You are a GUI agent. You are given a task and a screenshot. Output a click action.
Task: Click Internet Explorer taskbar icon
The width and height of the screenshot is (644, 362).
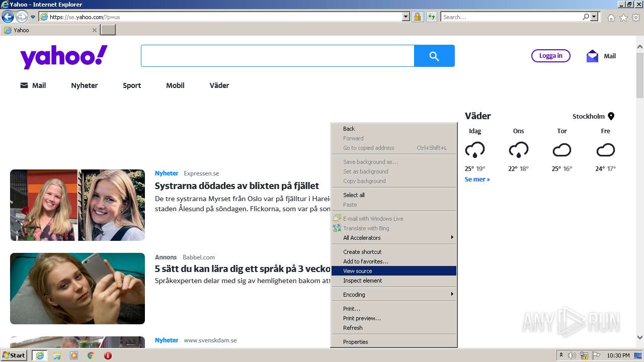point(40,355)
